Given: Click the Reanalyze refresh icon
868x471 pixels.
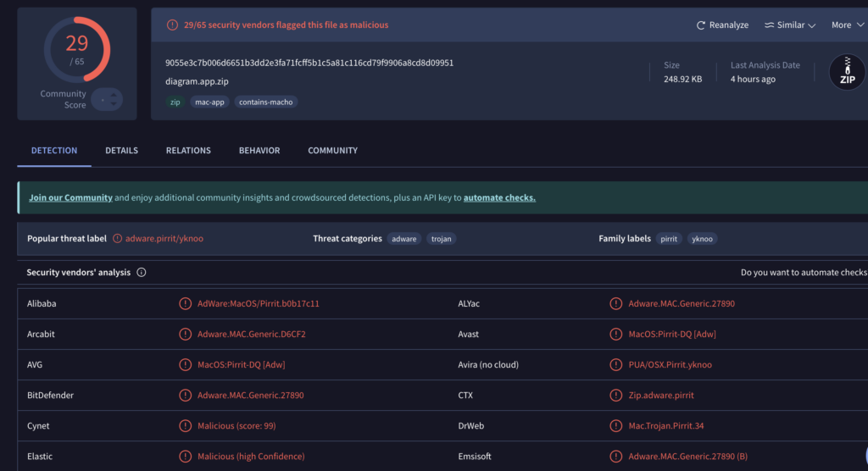Looking at the screenshot, I should tap(701, 25).
